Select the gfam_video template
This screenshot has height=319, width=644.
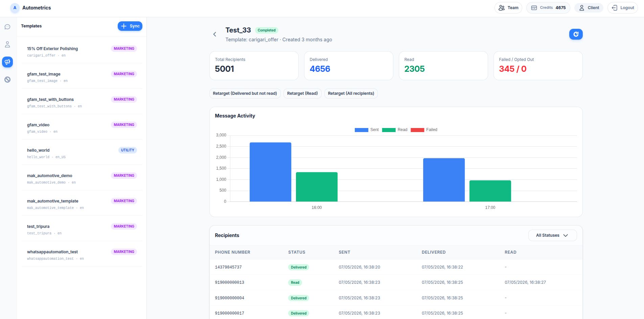click(82, 127)
